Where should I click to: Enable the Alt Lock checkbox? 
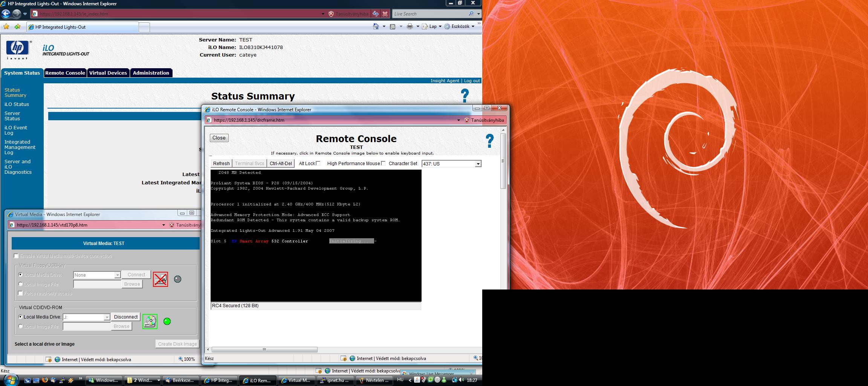[318, 163]
